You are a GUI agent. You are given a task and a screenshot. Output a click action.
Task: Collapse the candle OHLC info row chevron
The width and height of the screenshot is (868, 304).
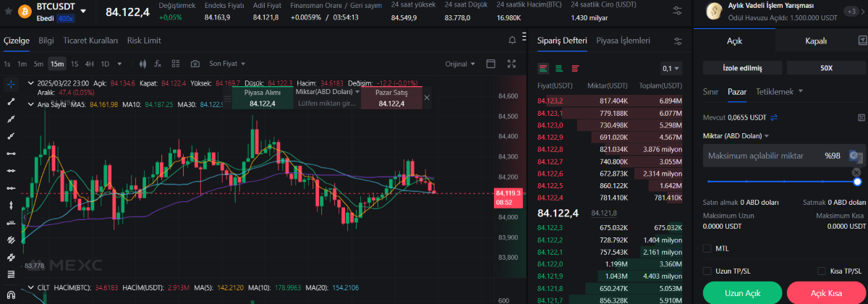click(x=30, y=83)
